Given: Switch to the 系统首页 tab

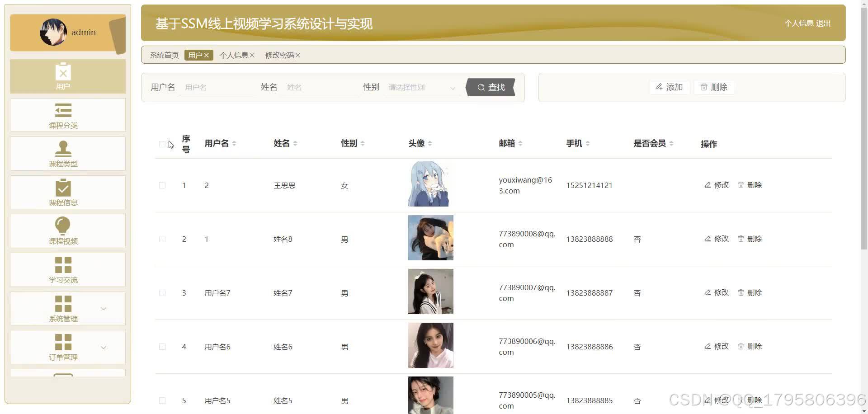Looking at the screenshot, I should click(164, 55).
